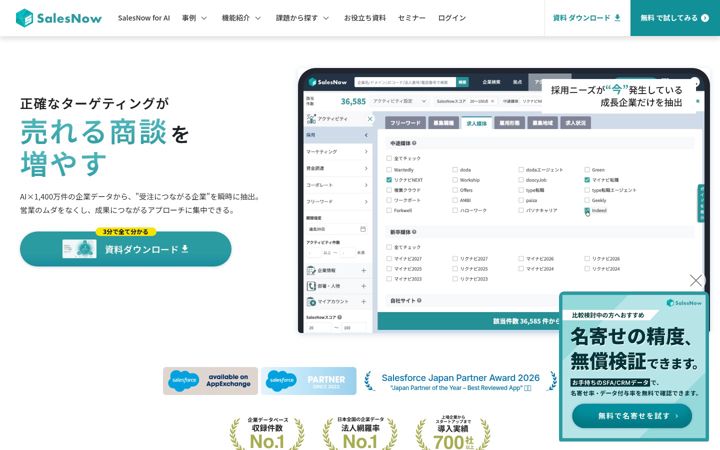Click the large 資料ダウンロード hero button
Screen dimensions: 720x450
125,249
